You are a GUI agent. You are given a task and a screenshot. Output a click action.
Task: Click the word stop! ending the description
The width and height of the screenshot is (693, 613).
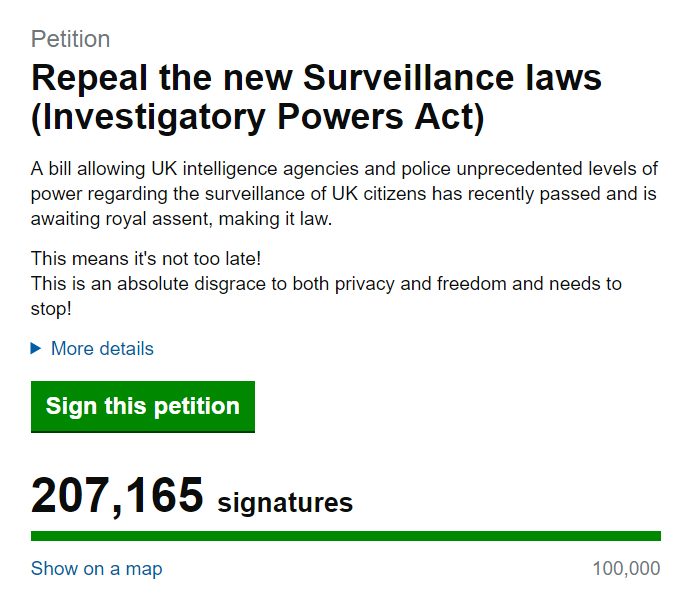pos(51,308)
